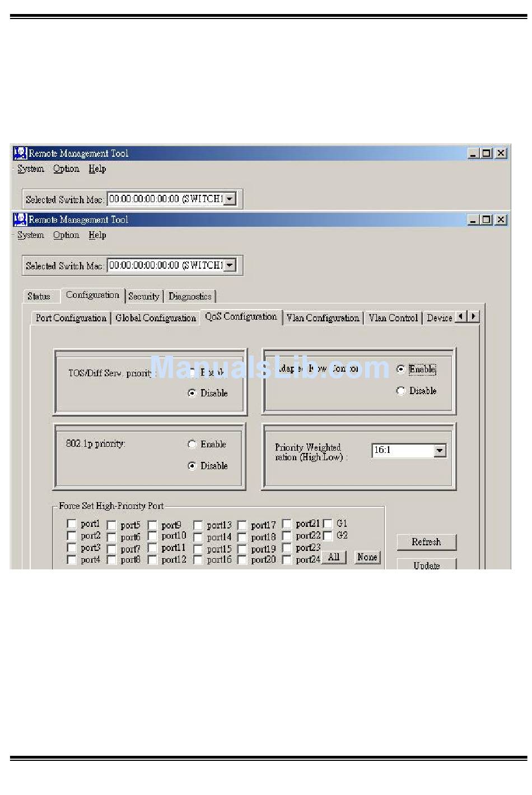
Task: Switch to the Diagnostics tab
Action: pyautogui.click(x=190, y=296)
